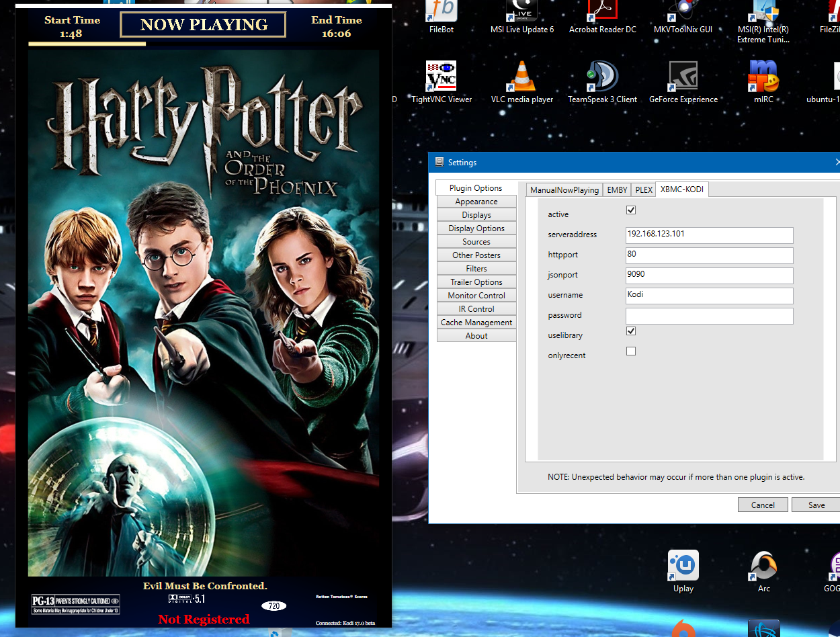Click the jsonport input field

coord(709,275)
